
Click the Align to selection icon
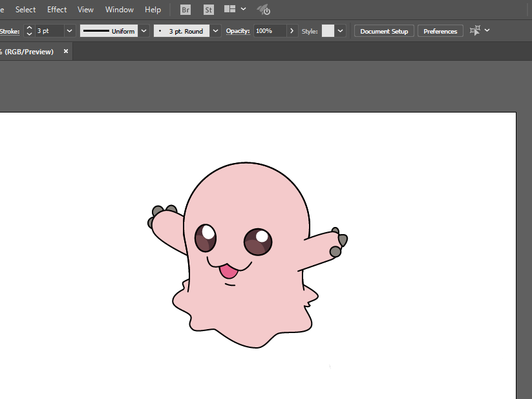475,30
